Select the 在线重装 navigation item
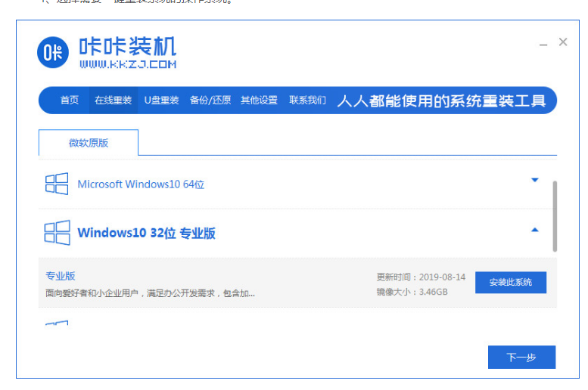This screenshot has width=588, height=390. coord(114,101)
